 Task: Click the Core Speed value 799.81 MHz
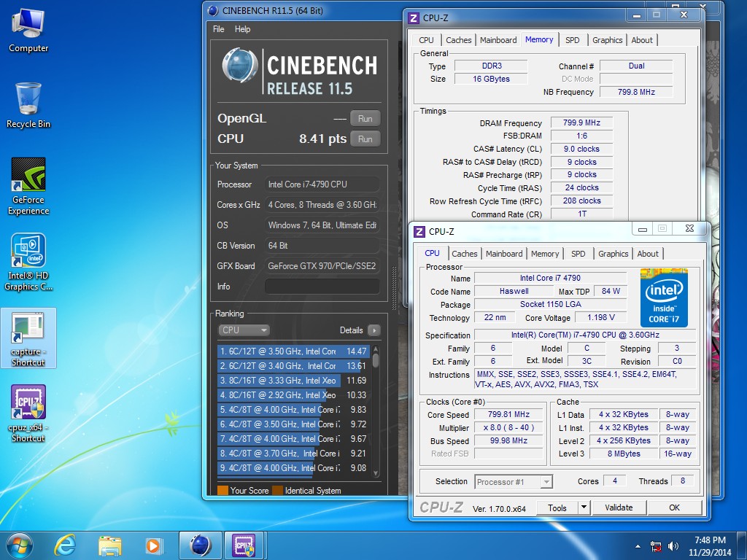[x=508, y=414]
